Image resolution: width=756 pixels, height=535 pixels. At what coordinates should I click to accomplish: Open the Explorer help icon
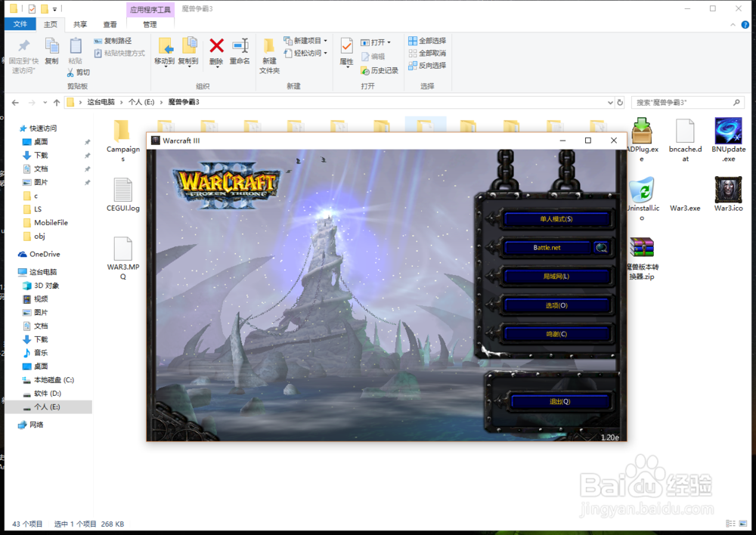pyautogui.click(x=745, y=25)
